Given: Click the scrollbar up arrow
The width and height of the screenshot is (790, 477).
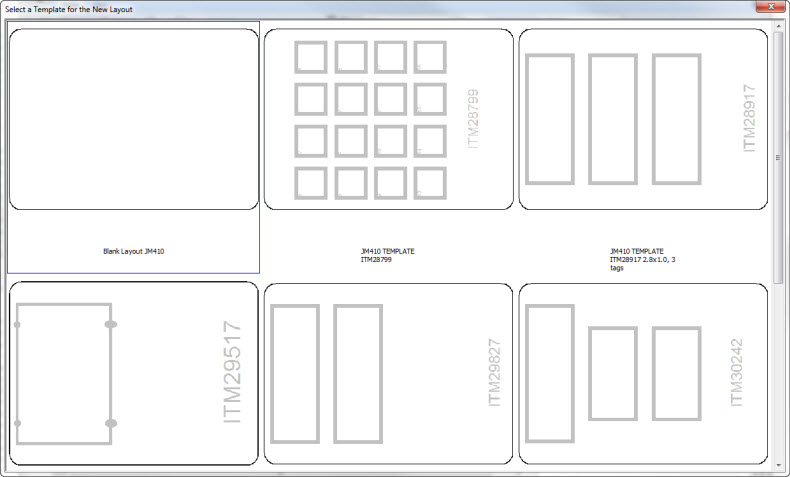Looking at the screenshot, I should click(778, 26).
